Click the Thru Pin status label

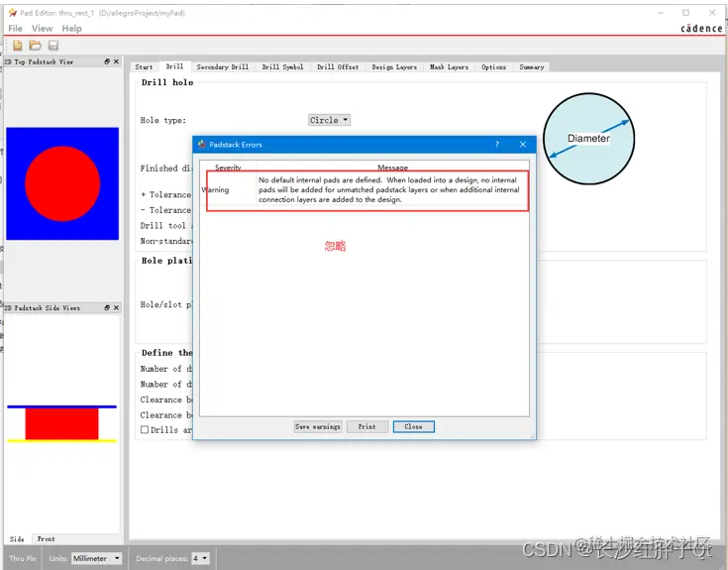(23, 558)
